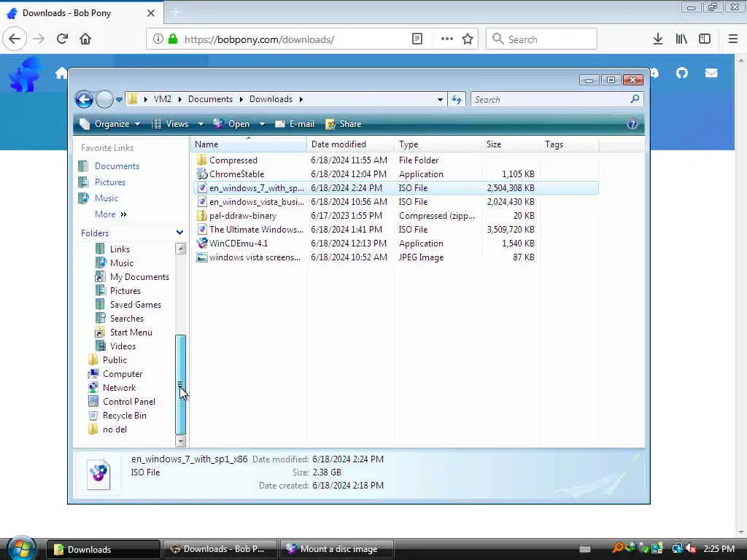Click the Firefox reload button

[x=62, y=39]
